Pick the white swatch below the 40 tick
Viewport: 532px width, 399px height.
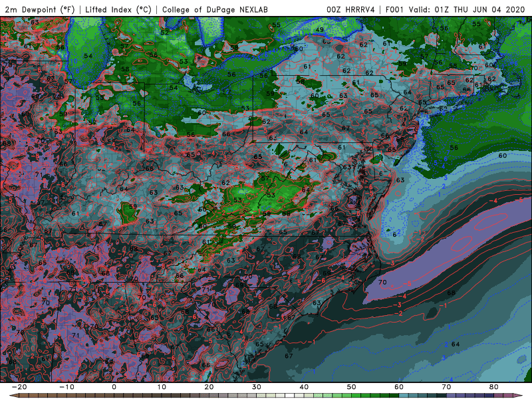pyautogui.click(x=290, y=395)
